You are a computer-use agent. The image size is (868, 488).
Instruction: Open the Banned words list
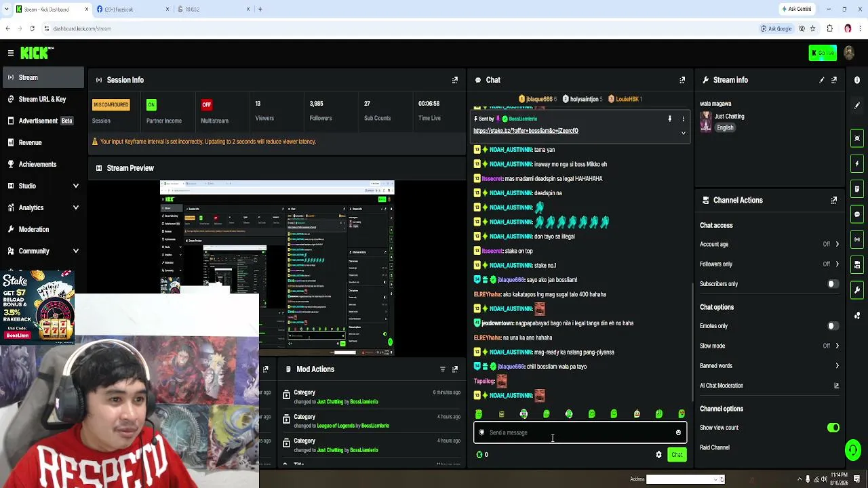point(770,366)
